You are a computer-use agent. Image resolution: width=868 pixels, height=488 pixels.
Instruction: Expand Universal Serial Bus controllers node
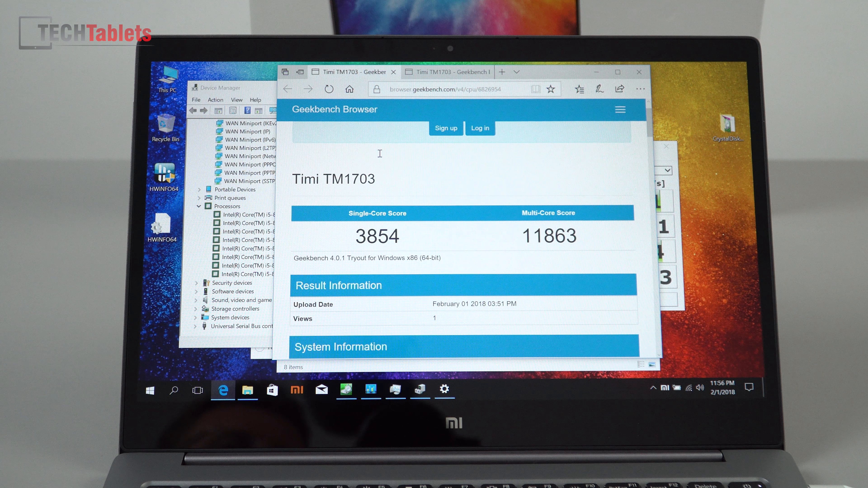pyautogui.click(x=195, y=326)
